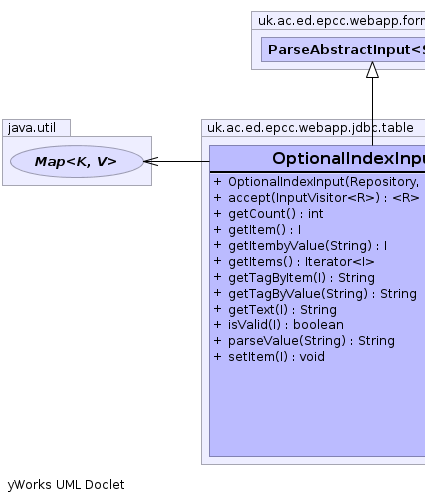Viewport: 425px width, 502px height.
Task: Open the java.util package tab
Action: click(36, 128)
